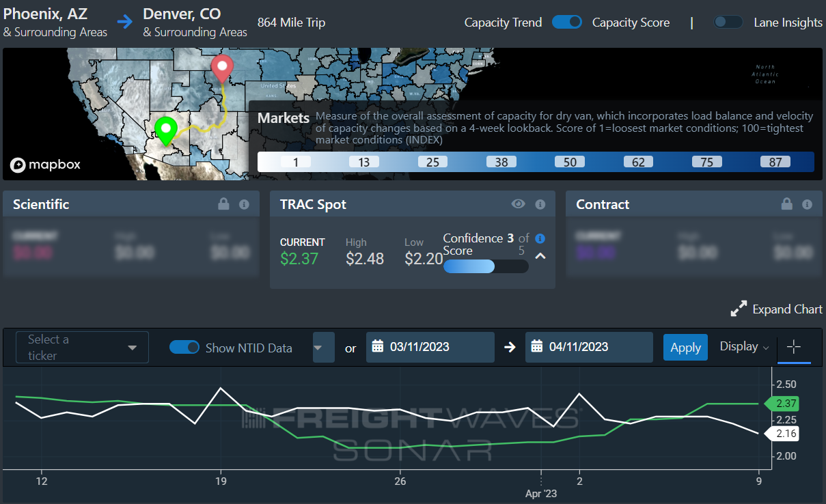
Task: Enable the Lane Insights toggle
Action: (728, 22)
